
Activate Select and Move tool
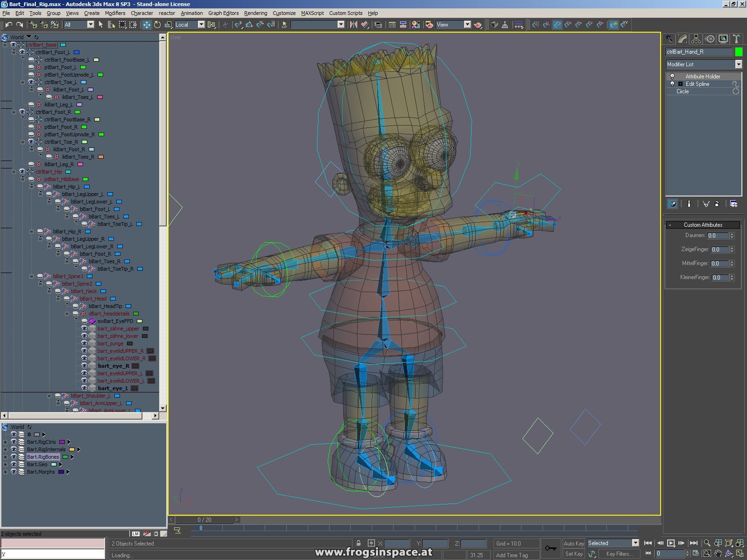point(147,25)
